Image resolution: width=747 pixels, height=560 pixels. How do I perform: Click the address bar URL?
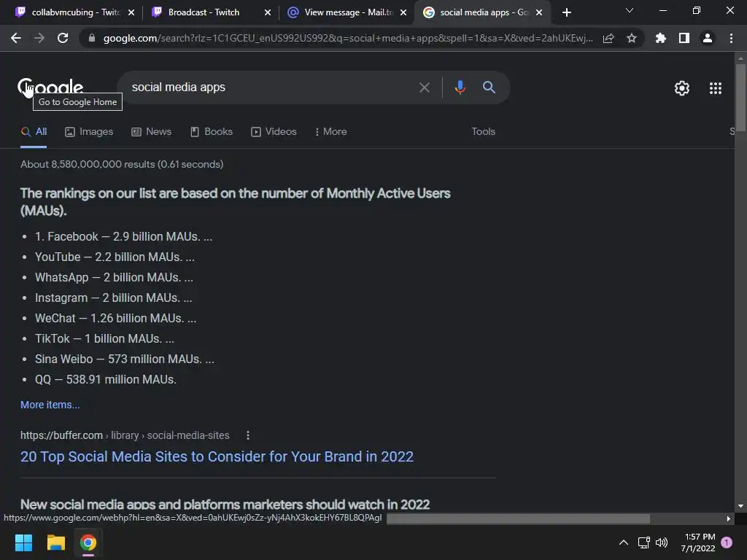pos(348,38)
